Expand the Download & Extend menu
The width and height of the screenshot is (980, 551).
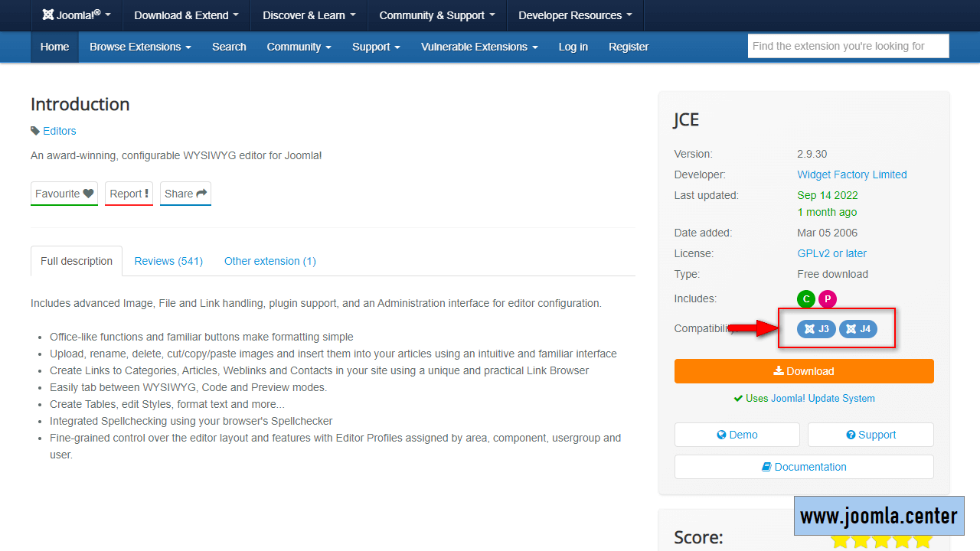[186, 15]
